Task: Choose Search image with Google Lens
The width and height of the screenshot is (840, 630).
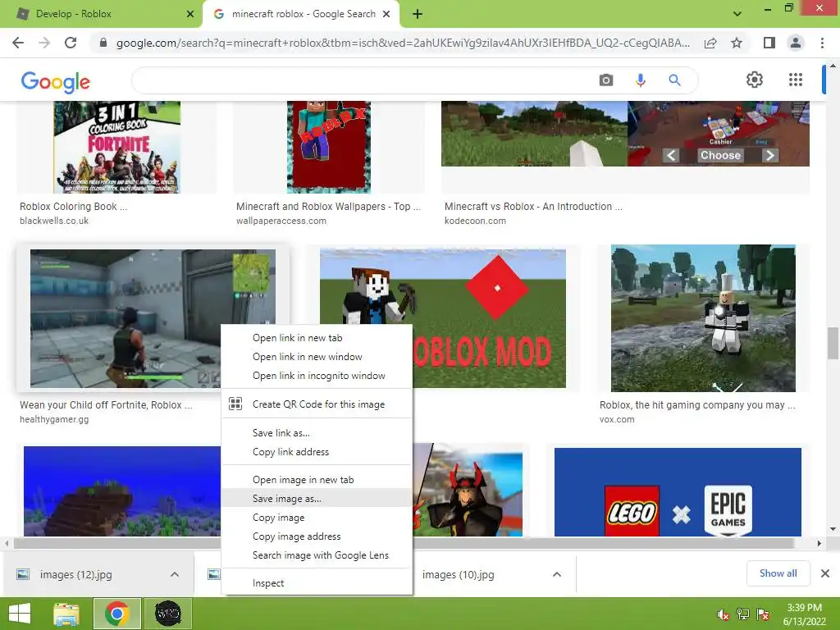Action: tap(317, 555)
